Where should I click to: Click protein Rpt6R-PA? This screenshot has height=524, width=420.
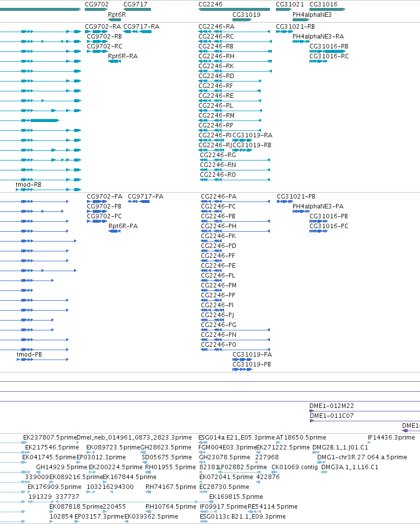(123, 226)
